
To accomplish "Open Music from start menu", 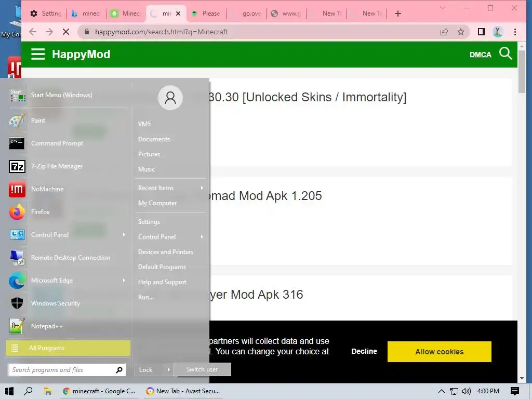I will tap(146, 169).
